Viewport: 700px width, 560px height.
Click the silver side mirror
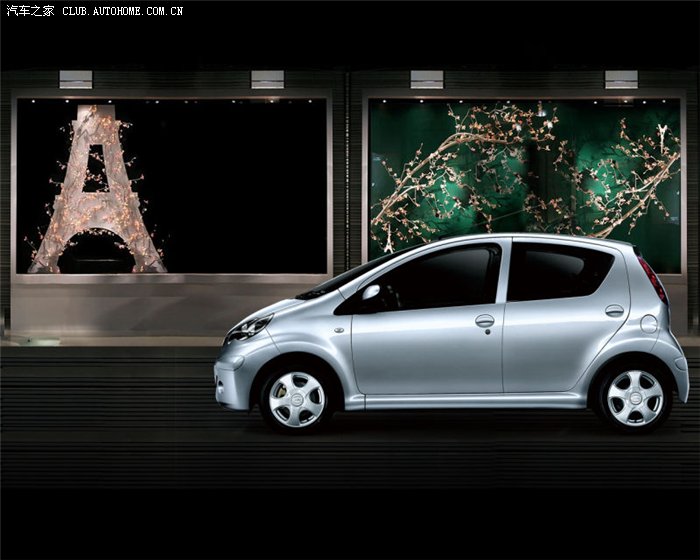pos(371,293)
